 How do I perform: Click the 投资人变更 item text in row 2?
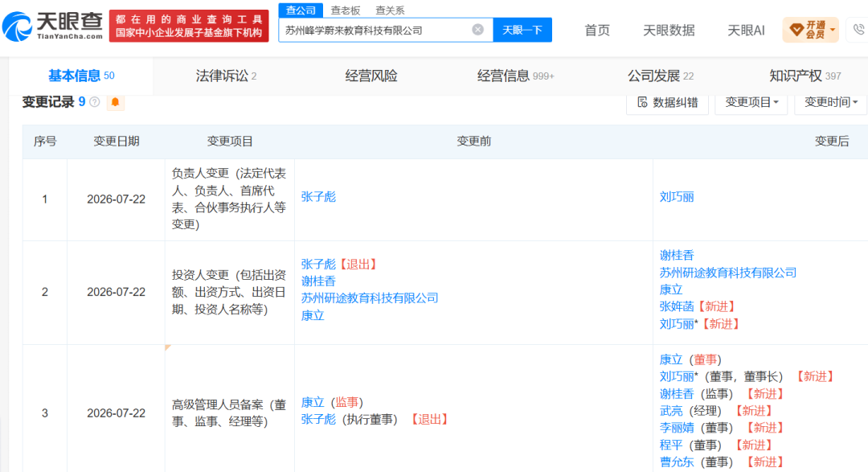229,292
